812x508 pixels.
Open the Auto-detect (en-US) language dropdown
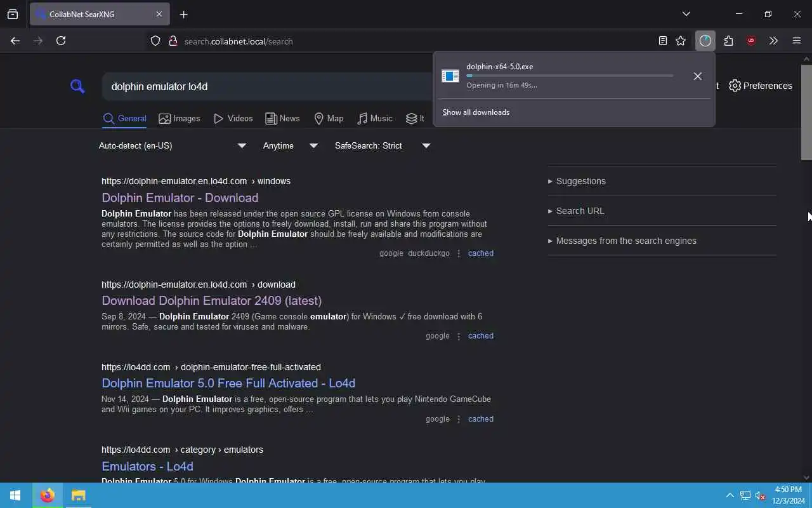[x=173, y=145]
